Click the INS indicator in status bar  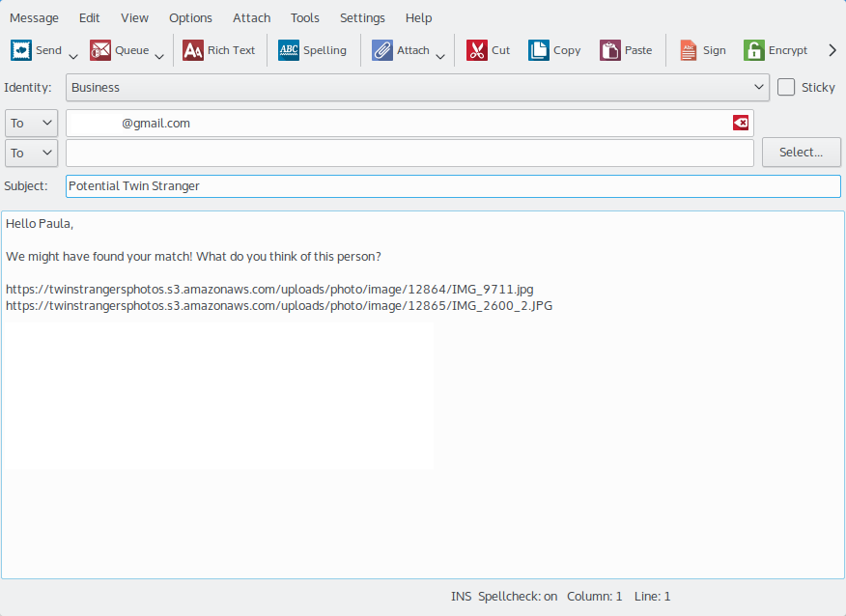pyautogui.click(x=461, y=596)
